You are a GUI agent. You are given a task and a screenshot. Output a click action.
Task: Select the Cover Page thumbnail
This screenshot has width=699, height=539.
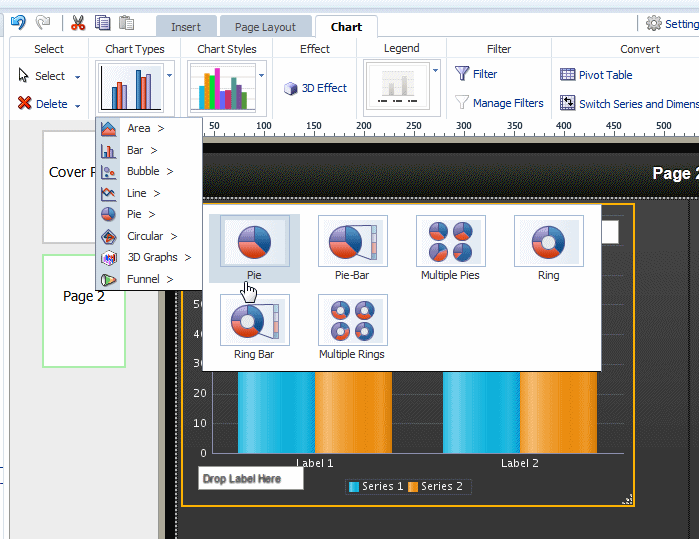coord(70,187)
